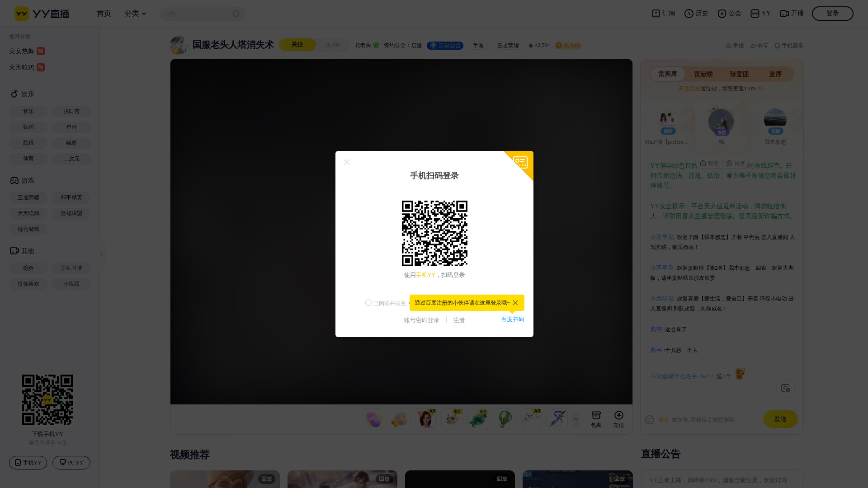Collapse the left sidebar handle
Screen dimensions: 868x488
pyautogui.click(x=102, y=254)
